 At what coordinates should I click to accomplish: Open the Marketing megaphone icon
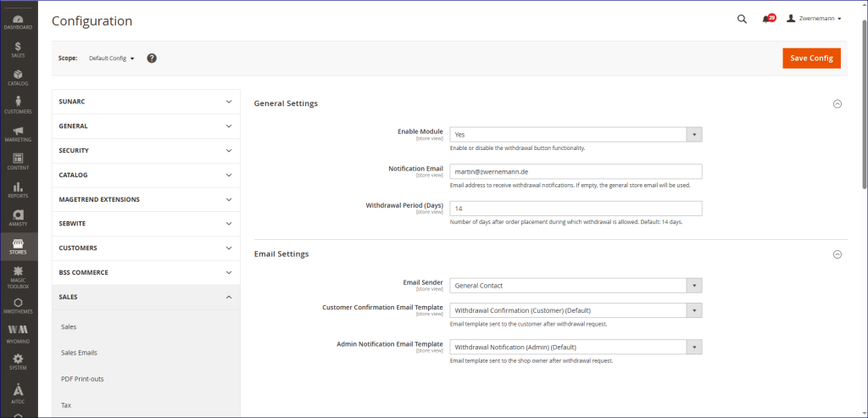[x=19, y=132]
